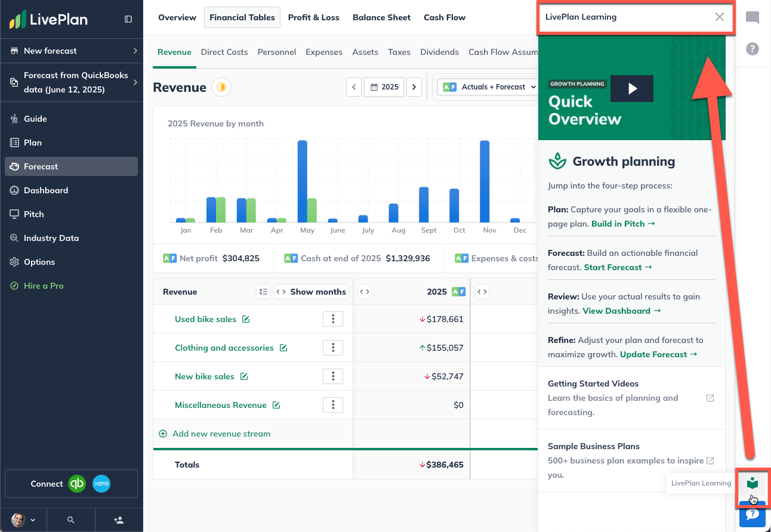Open the comments speech bubble icon
Viewport: 771px width, 532px height.
click(753, 18)
